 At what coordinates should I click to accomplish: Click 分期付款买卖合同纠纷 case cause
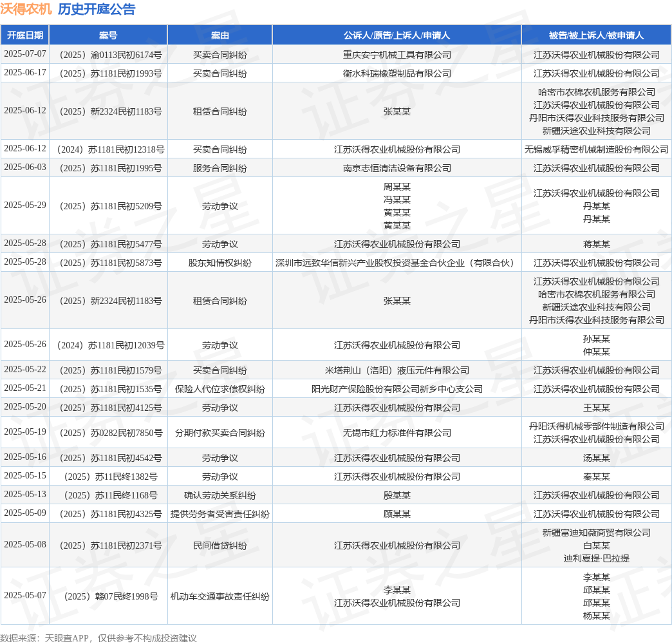pyautogui.click(x=220, y=433)
